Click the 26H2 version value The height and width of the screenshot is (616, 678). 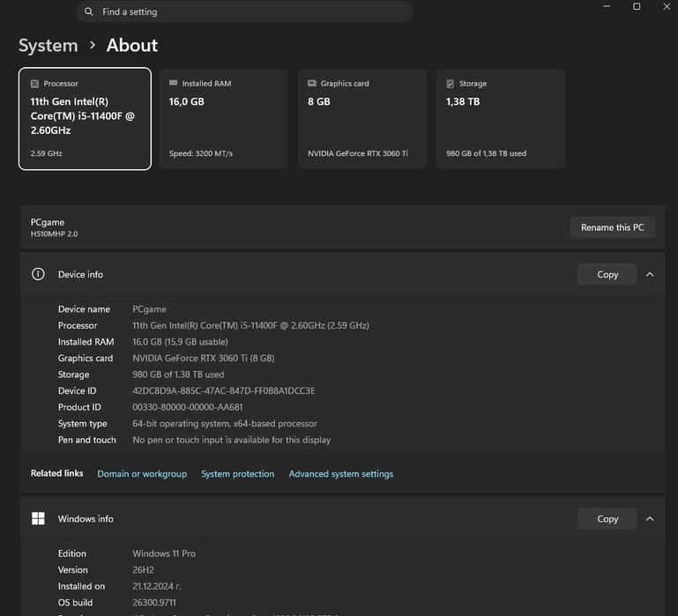143,570
